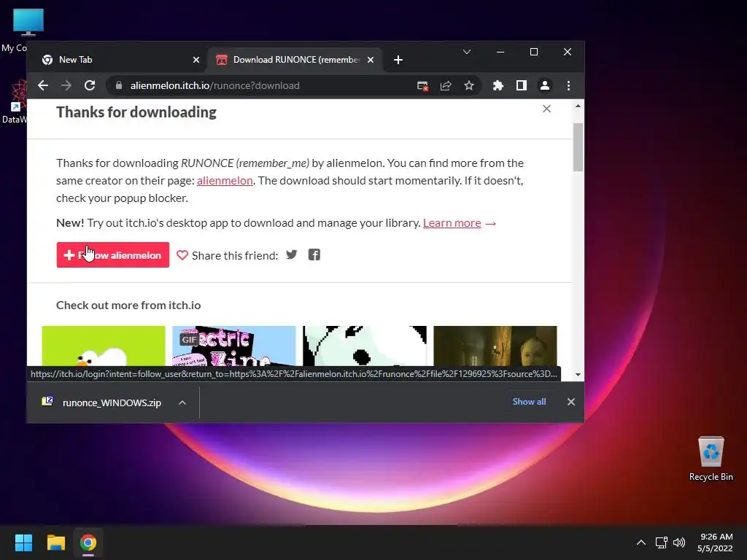Select the Recycle Bin desktop icon
747x560 pixels.
click(x=711, y=459)
